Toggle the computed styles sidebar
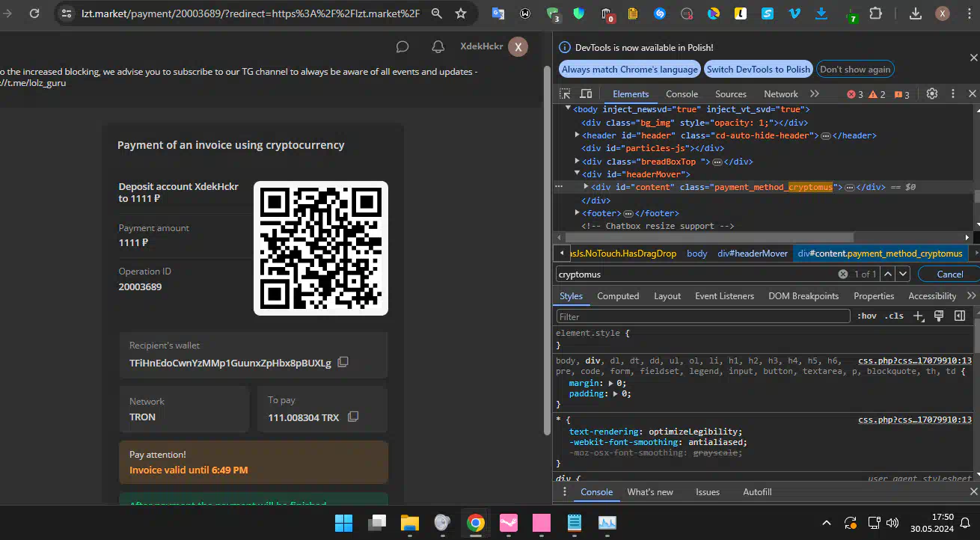Screen dimensions: 980x540 (960, 316)
